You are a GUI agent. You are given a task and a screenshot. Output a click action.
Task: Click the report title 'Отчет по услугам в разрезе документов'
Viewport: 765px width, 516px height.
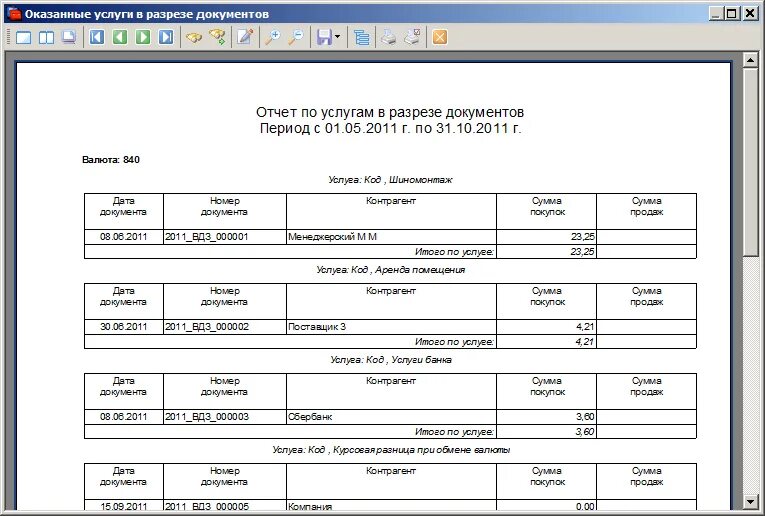coord(390,112)
